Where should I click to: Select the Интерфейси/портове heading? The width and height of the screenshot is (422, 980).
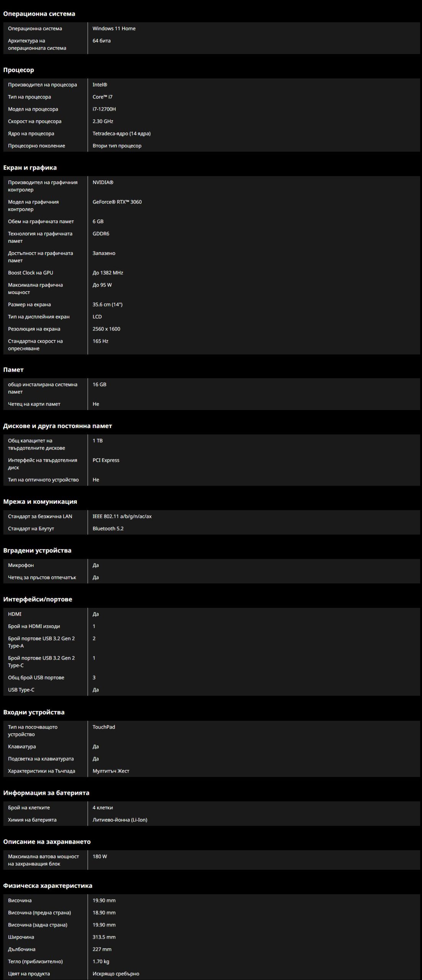[37, 599]
